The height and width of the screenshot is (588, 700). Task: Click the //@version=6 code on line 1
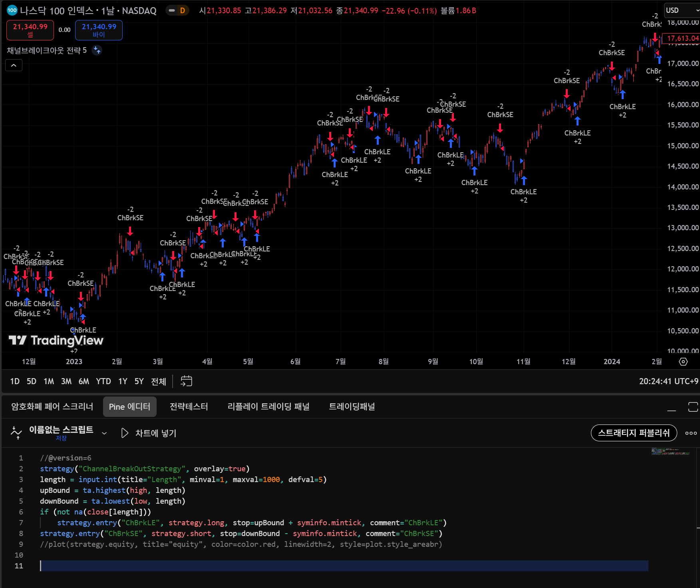[x=66, y=458]
